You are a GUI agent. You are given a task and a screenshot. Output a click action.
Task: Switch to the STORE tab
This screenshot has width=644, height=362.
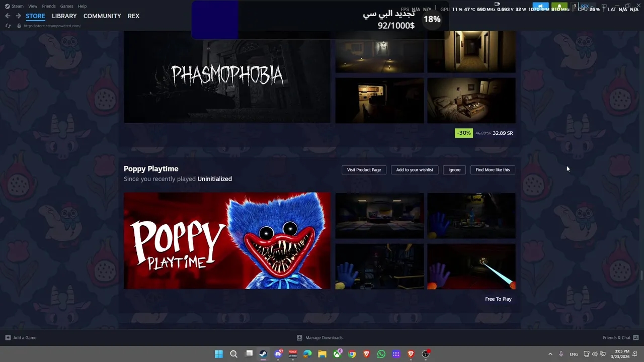point(35,16)
